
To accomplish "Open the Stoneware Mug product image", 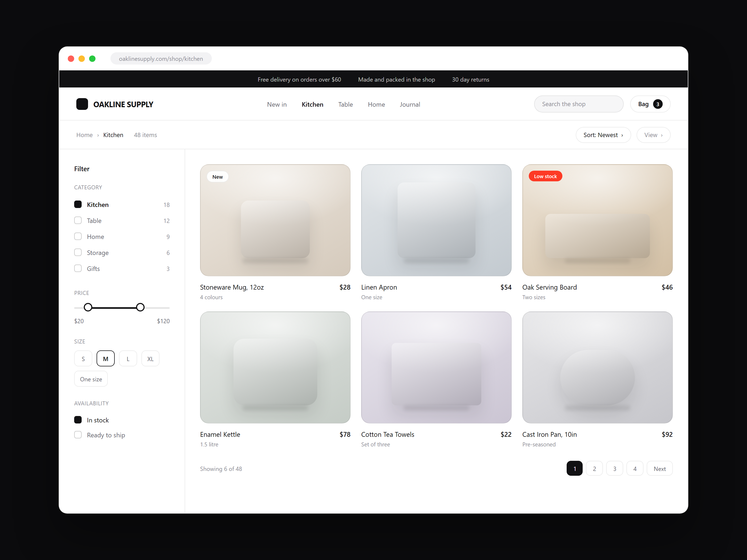I will (275, 220).
